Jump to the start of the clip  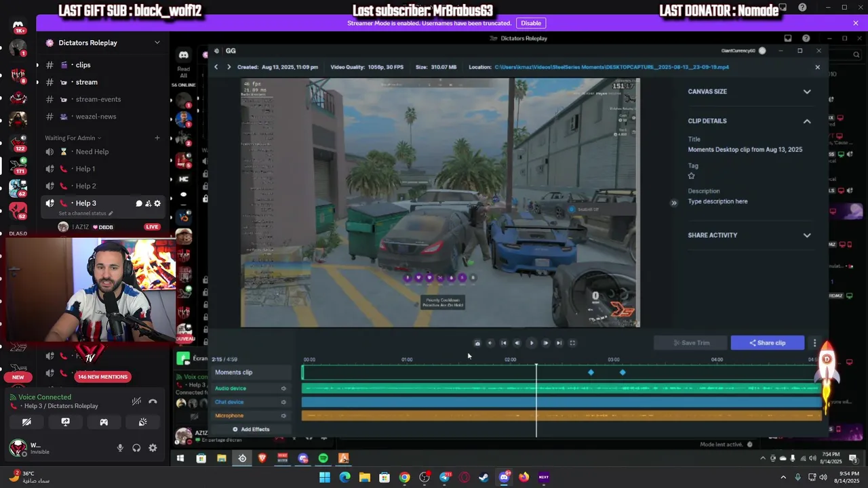click(503, 343)
